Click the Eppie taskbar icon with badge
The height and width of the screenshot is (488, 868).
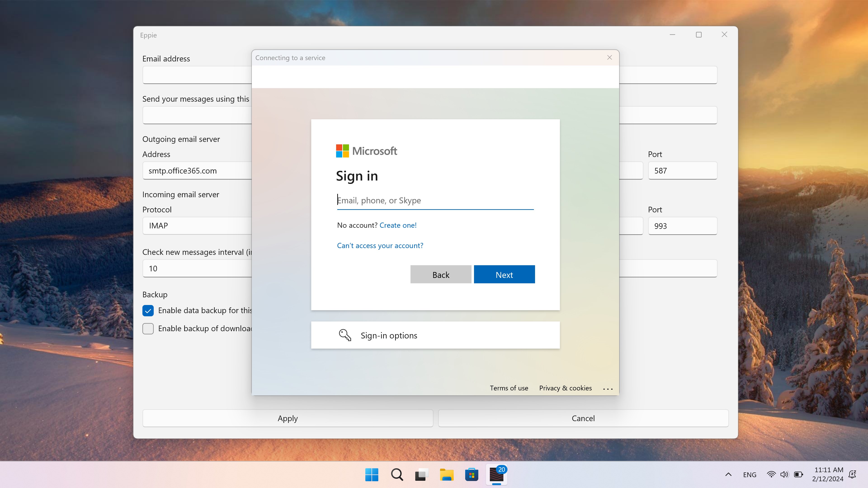point(497,474)
